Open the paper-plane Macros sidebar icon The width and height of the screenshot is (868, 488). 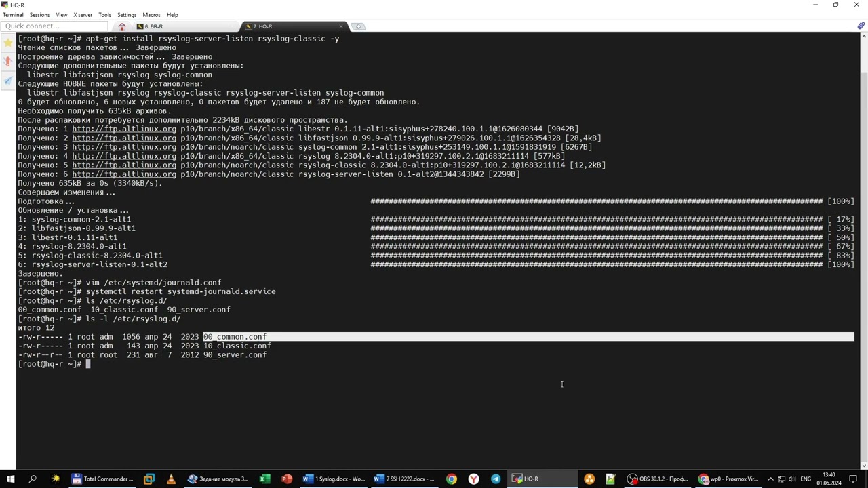point(8,81)
